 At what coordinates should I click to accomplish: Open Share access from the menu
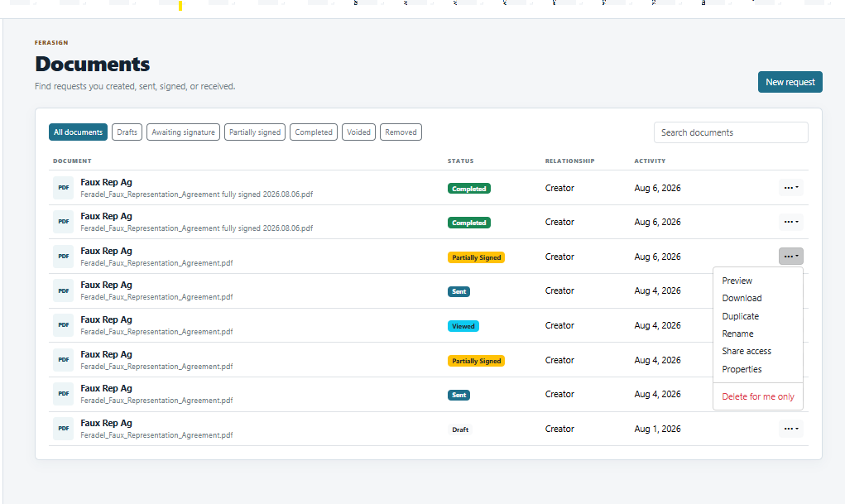pos(747,351)
